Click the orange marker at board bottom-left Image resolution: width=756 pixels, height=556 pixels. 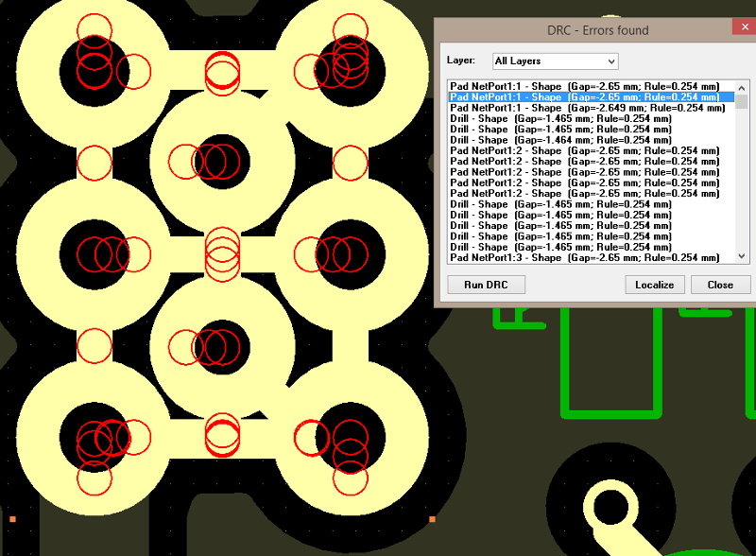tap(13, 519)
